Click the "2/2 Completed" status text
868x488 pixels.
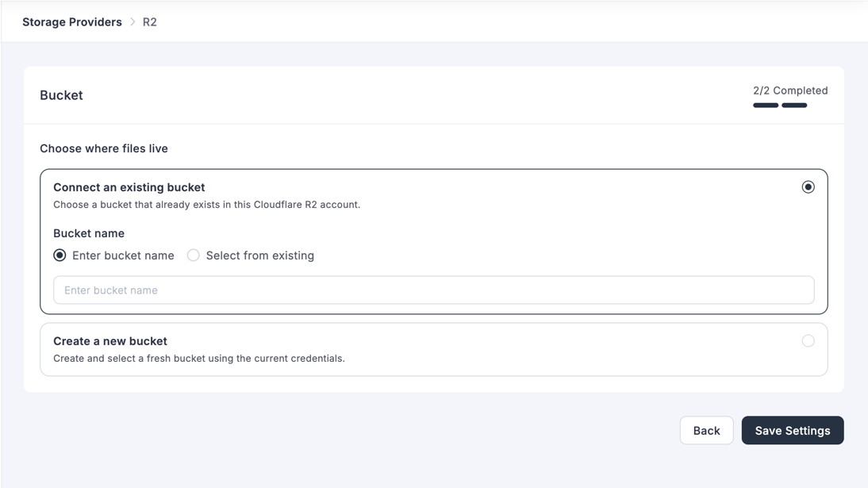click(790, 90)
